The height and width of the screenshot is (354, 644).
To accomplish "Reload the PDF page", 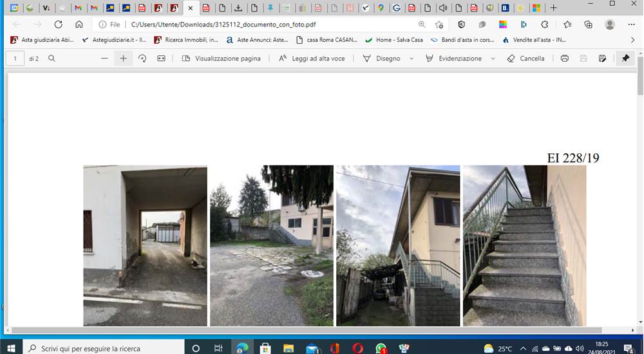I will point(59,24).
